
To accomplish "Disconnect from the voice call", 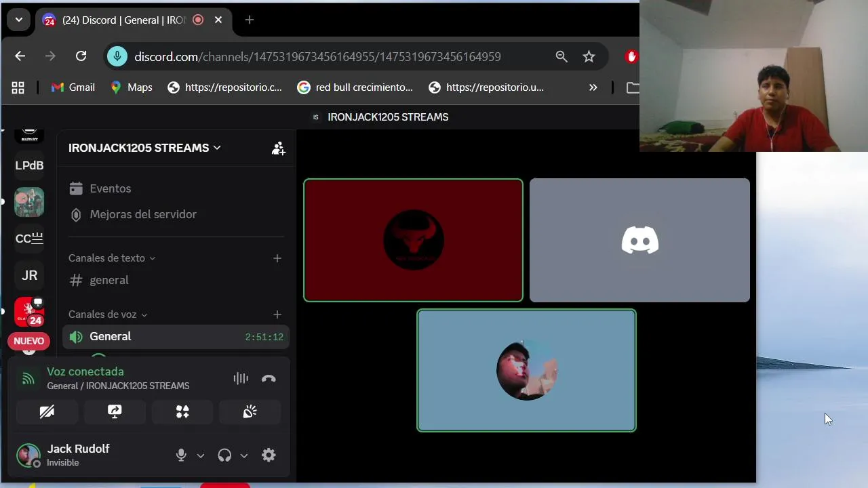I will (269, 379).
